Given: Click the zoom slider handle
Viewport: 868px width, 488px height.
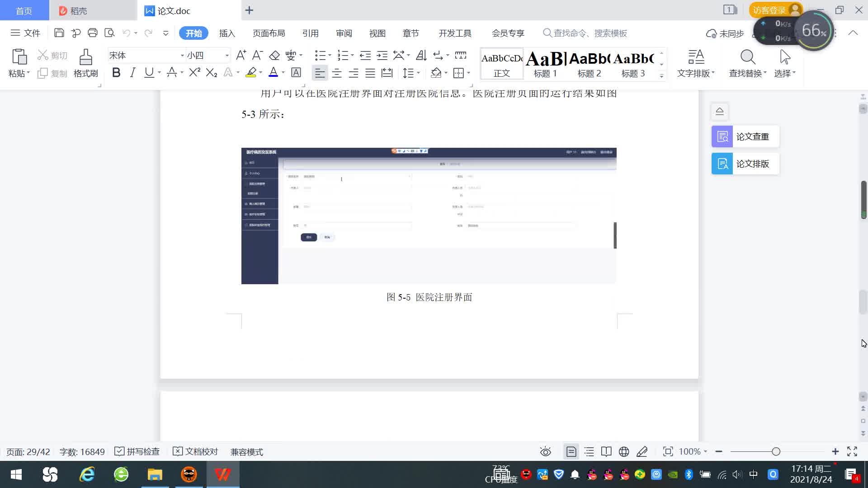Looking at the screenshot, I should 776,451.
